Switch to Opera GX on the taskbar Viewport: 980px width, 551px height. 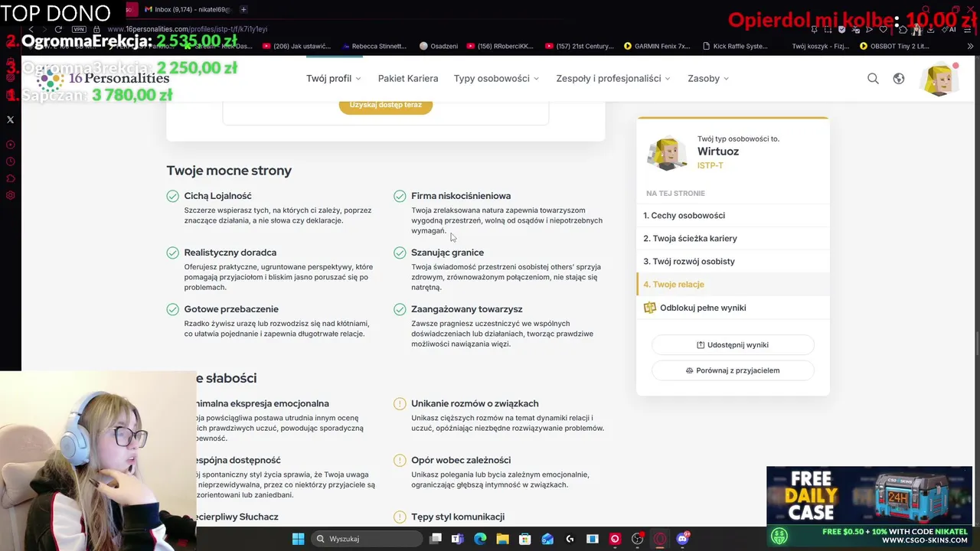click(660, 539)
